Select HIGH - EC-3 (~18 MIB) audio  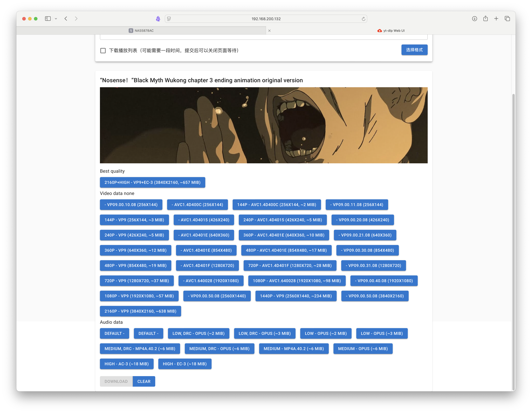[x=185, y=364]
